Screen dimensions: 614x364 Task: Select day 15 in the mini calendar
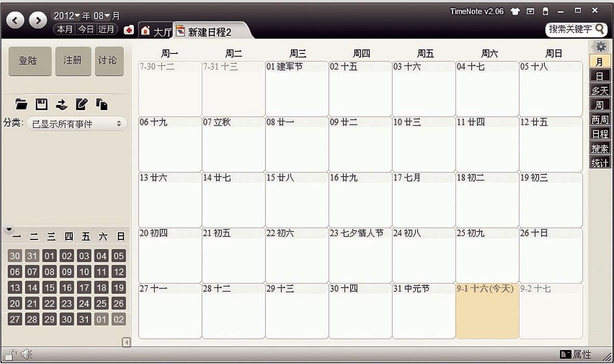49,288
